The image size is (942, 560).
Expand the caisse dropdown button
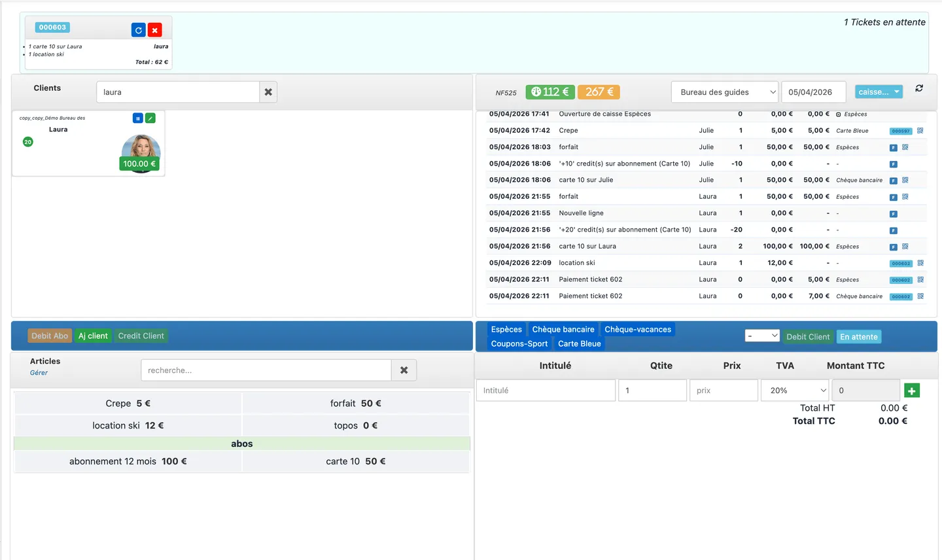[x=879, y=92]
